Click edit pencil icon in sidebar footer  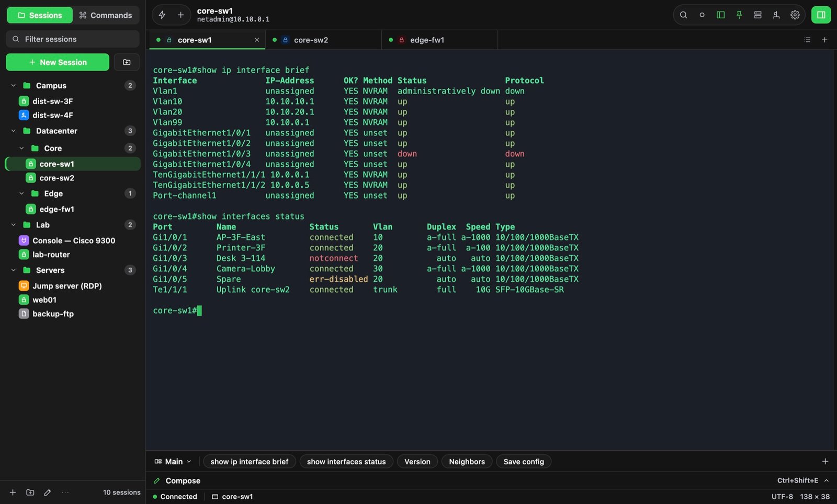48,492
